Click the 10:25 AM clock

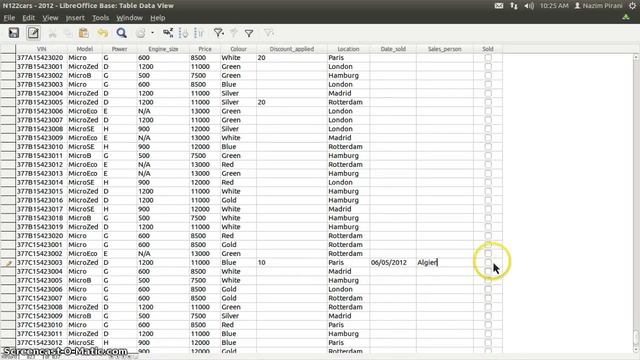tap(554, 6)
